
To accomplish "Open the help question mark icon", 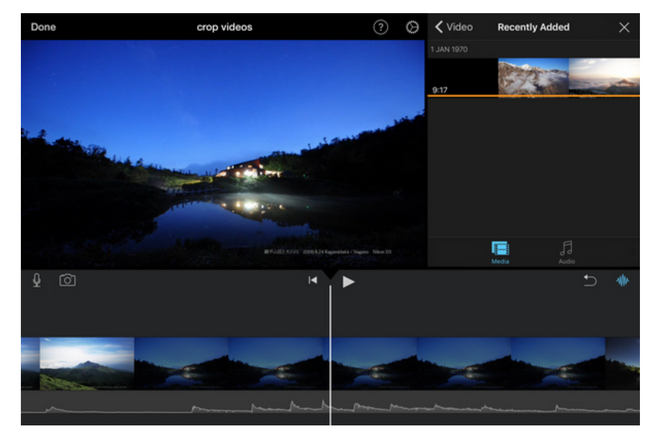I will click(x=381, y=27).
